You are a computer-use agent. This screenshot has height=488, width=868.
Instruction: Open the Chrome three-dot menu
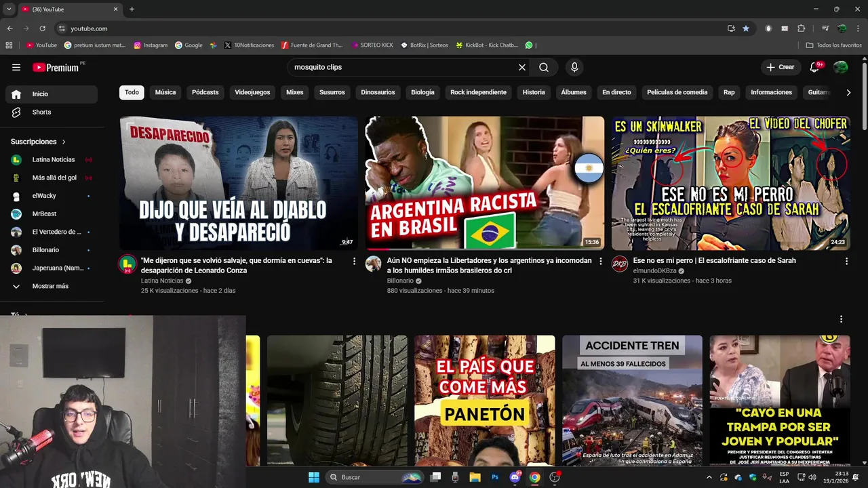click(x=858, y=28)
